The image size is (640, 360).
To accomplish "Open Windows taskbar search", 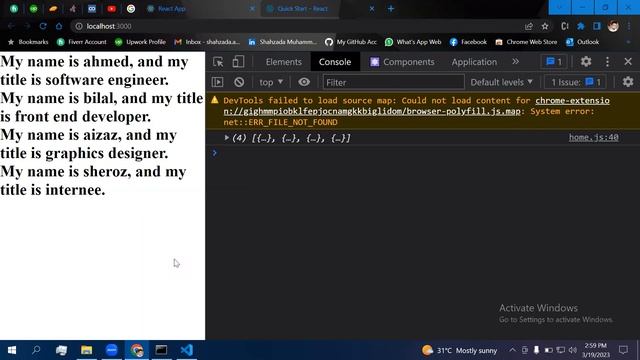I will tap(36, 350).
